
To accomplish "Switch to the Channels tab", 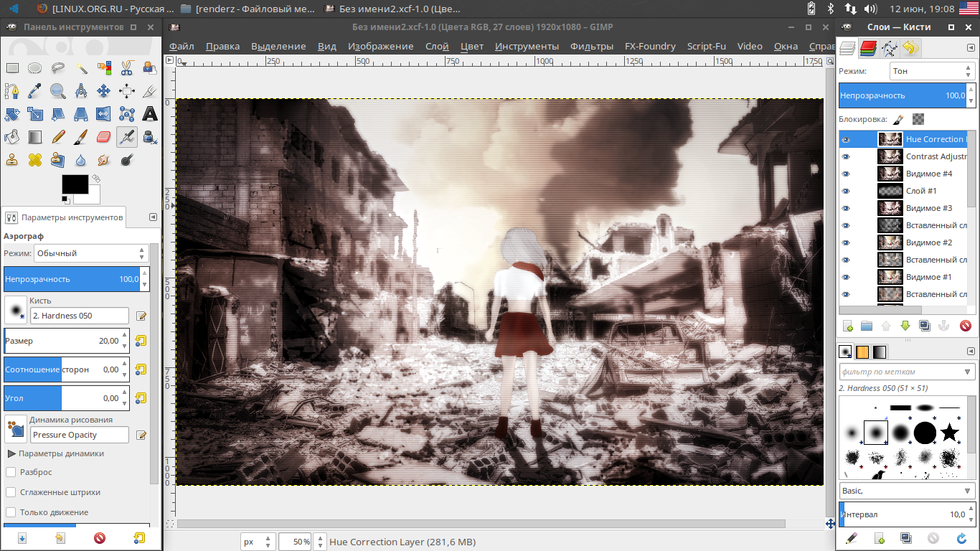I will coord(868,48).
